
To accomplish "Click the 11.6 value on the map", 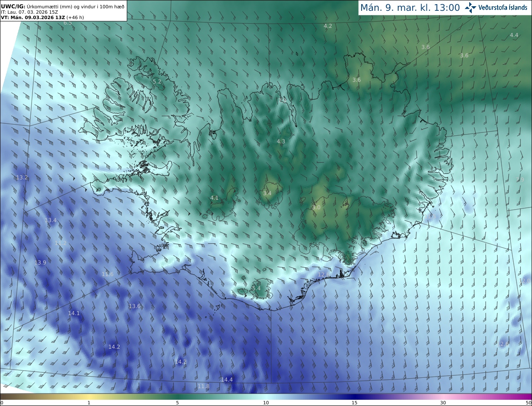I will click(x=108, y=274).
